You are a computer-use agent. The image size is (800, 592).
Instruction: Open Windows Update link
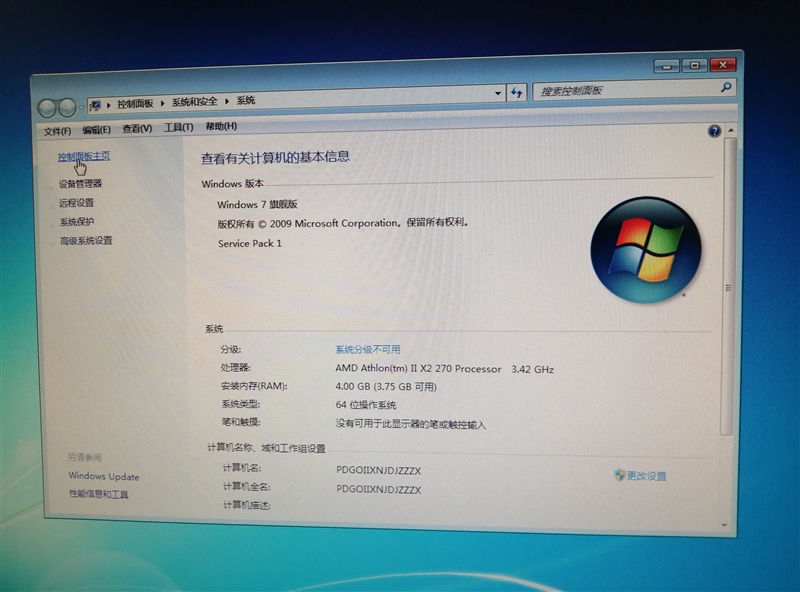tap(104, 476)
